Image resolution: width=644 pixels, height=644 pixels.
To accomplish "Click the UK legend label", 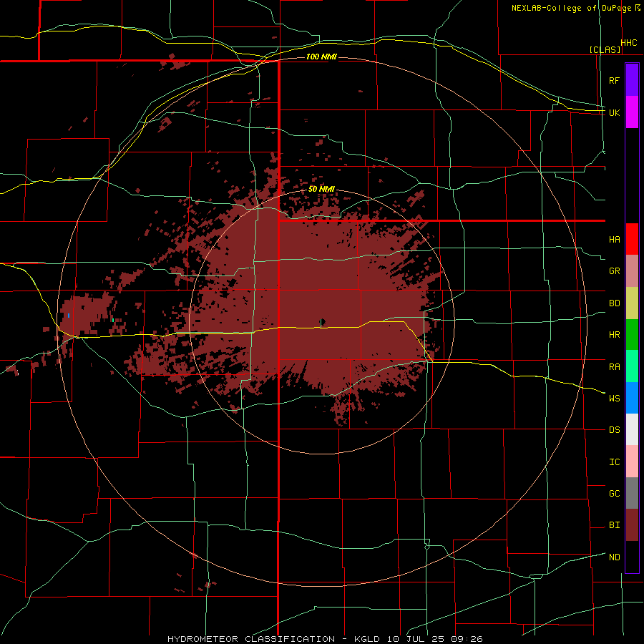I will (x=615, y=112).
